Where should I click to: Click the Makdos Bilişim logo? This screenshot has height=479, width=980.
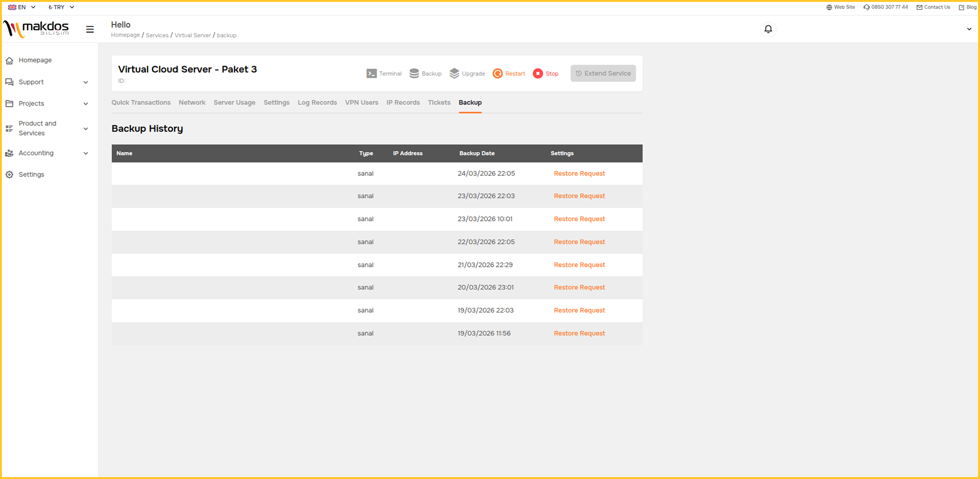click(x=37, y=29)
